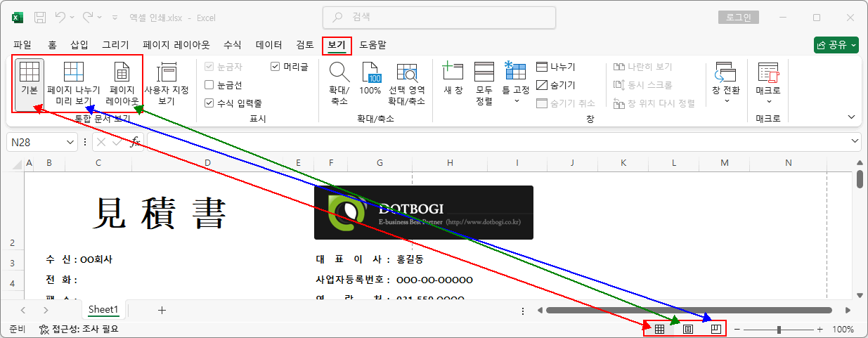Image resolution: width=868 pixels, height=338 pixels.
Task: Click the DOTBOGI logo image
Action: point(423,212)
